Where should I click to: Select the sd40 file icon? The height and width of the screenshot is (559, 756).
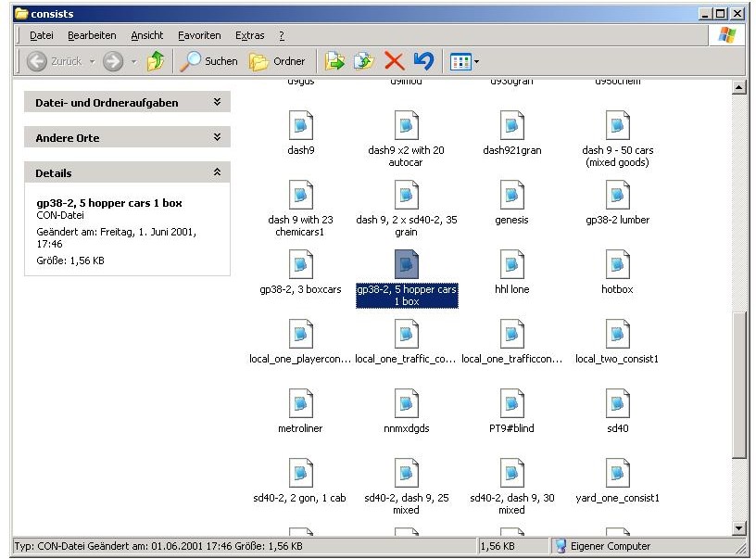(x=617, y=403)
